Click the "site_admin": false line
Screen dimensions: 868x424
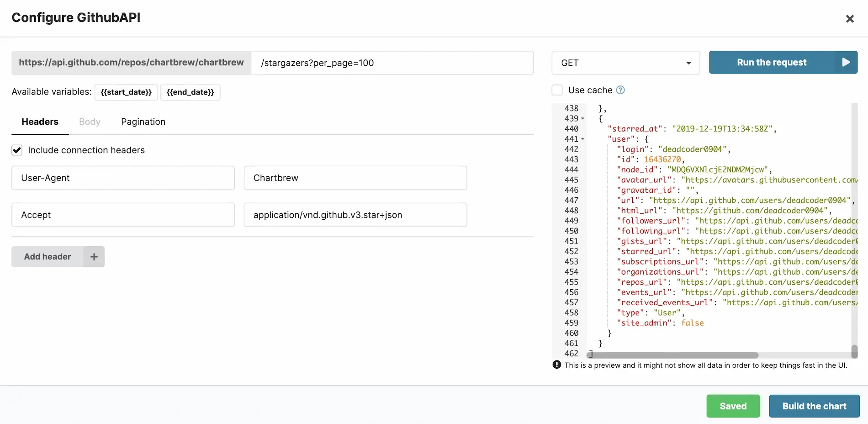(x=660, y=323)
